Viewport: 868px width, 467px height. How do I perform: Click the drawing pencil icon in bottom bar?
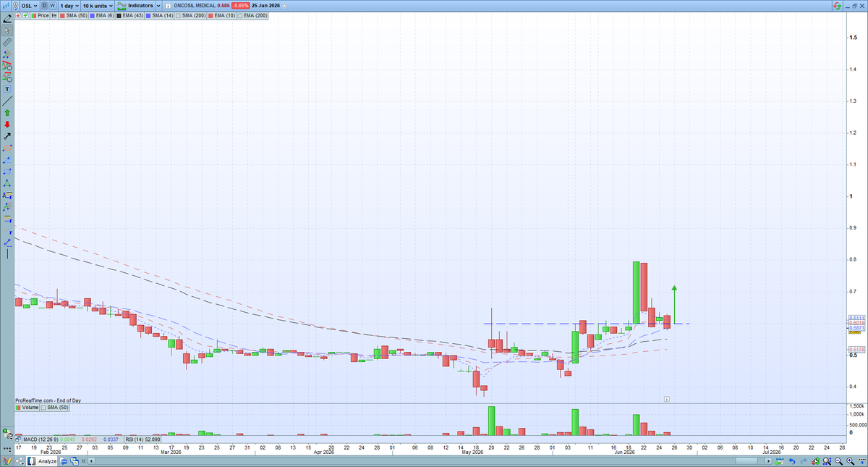[7, 461]
